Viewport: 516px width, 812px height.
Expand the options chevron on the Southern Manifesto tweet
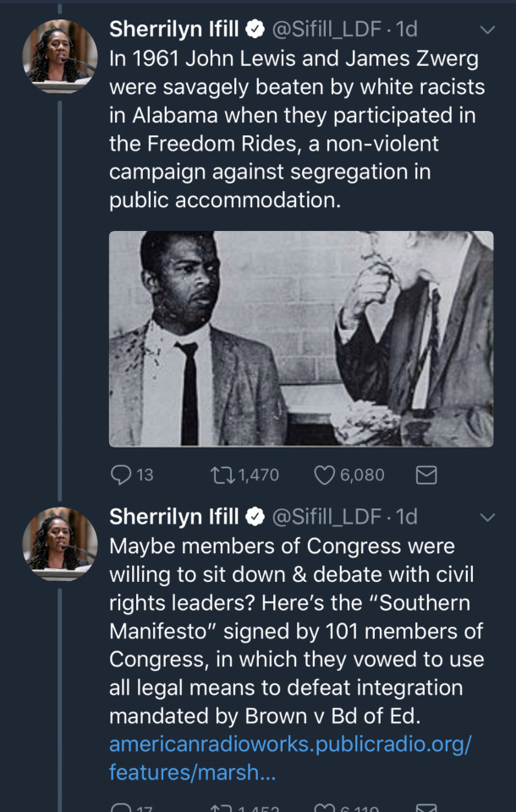click(487, 516)
